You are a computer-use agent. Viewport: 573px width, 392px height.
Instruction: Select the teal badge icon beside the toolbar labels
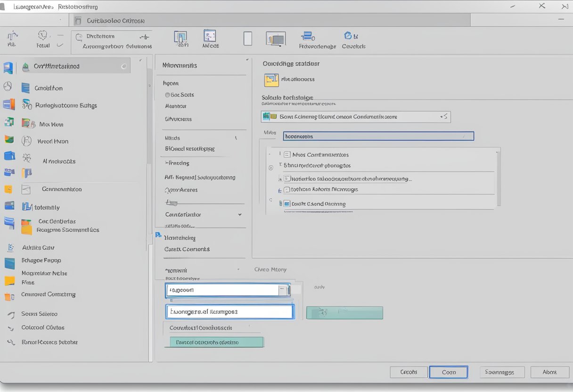tap(348, 35)
